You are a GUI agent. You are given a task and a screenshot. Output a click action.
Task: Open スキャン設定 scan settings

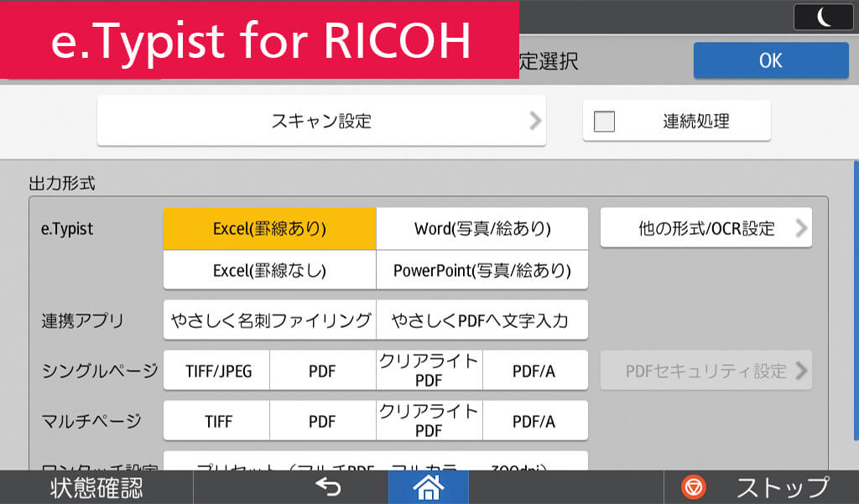(x=321, y=121)
